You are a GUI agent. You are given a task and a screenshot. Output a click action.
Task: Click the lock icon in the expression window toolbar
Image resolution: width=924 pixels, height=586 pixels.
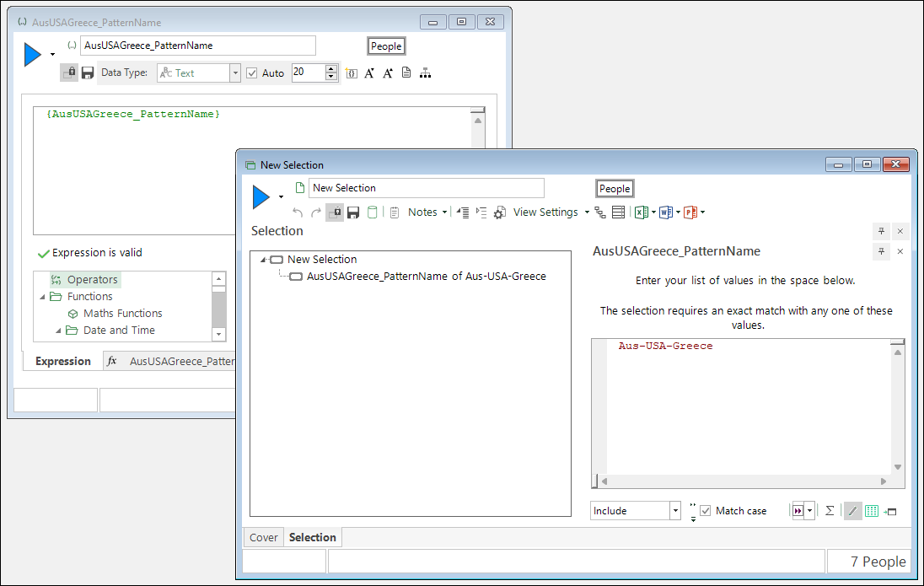point(69,73)
